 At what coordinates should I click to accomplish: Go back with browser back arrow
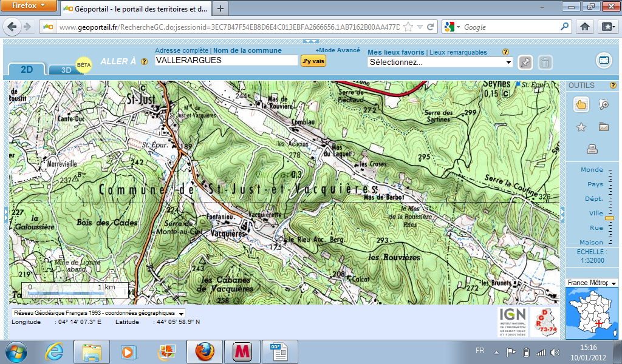pos(12,27)
